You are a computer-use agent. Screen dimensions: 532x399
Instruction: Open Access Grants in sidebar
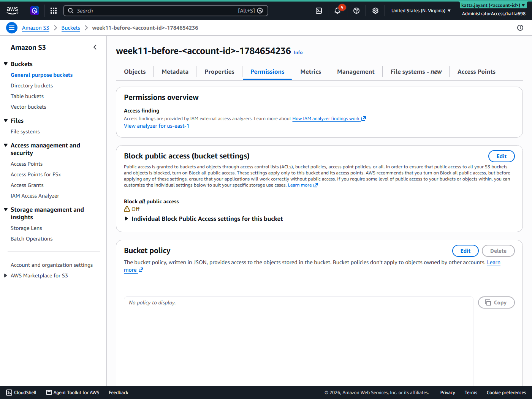(x=27, y=185)
